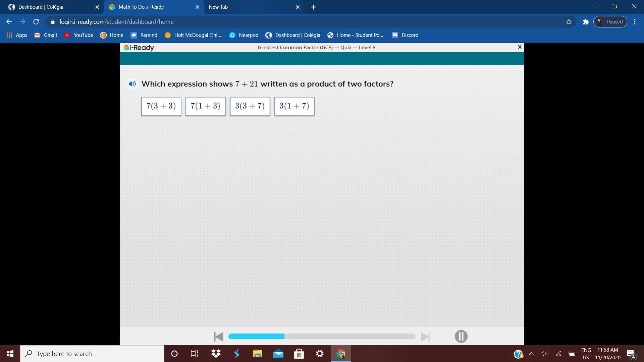Viewport: 644px width, 362px height.
Task: Click the lesson progress bar
Action: [322, 336]
